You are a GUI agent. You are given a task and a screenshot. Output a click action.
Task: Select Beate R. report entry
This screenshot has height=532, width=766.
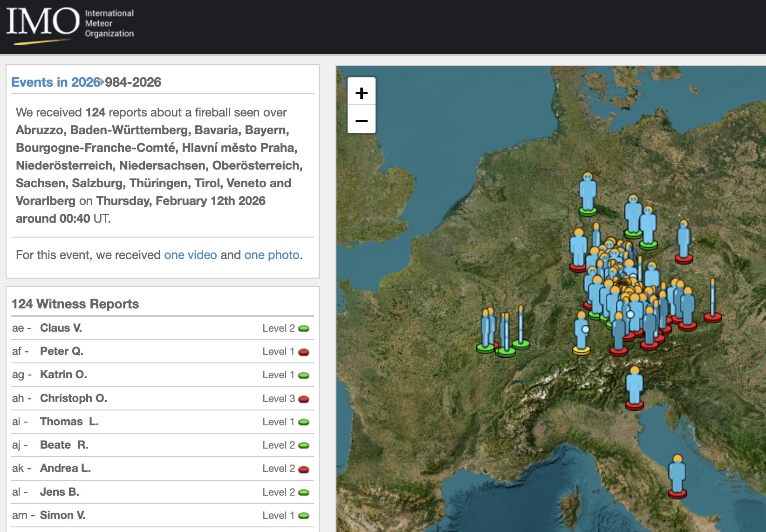pyautogui.click(x=64, y=445)
